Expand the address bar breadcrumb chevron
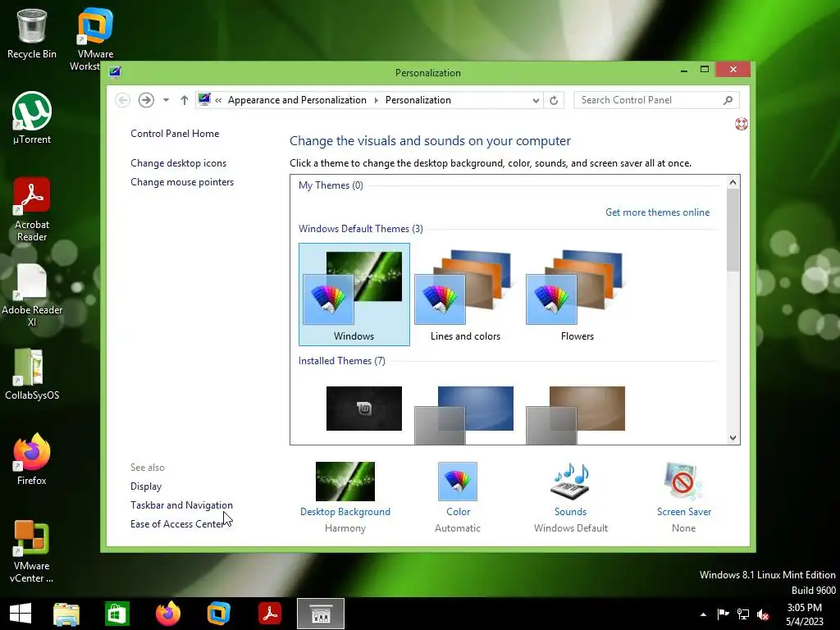 point(218,100)
